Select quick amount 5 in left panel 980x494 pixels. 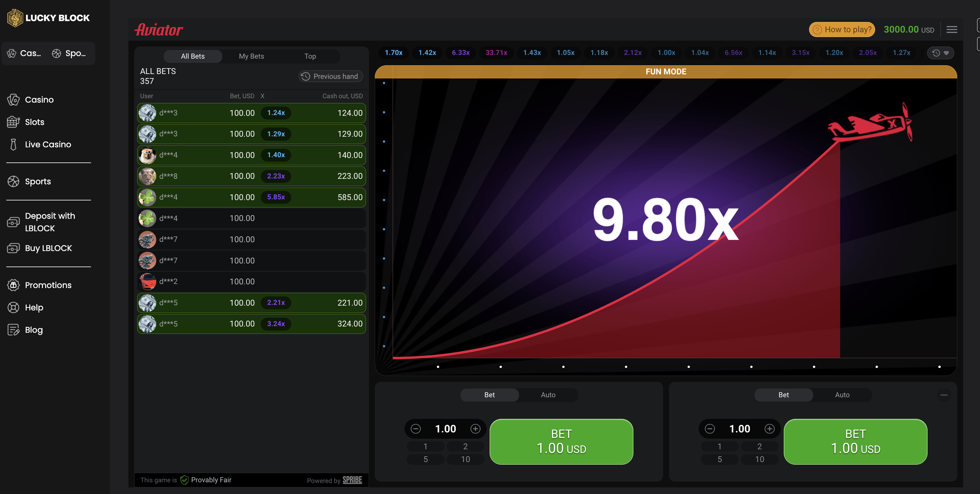pyautogui.click(x=425, y=460)
